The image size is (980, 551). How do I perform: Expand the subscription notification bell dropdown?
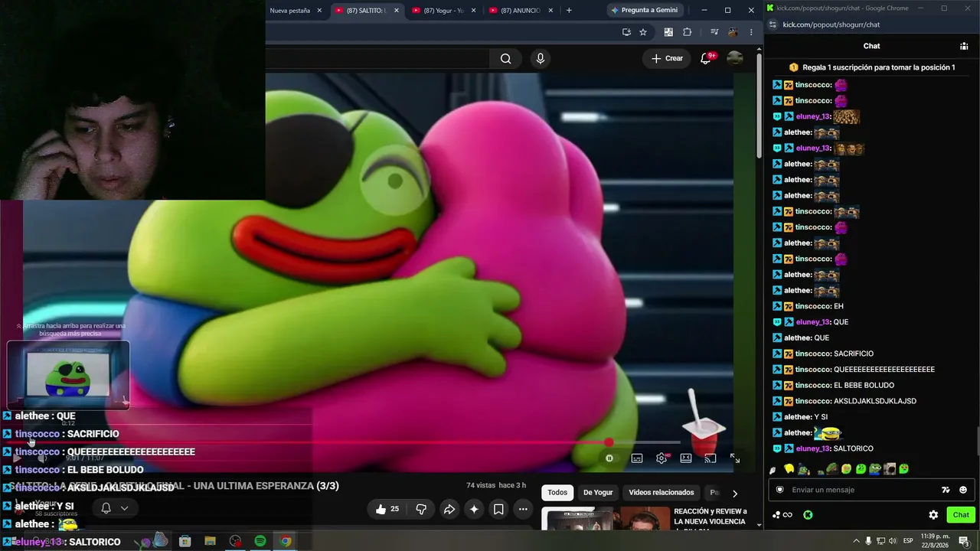pos(115,508)
